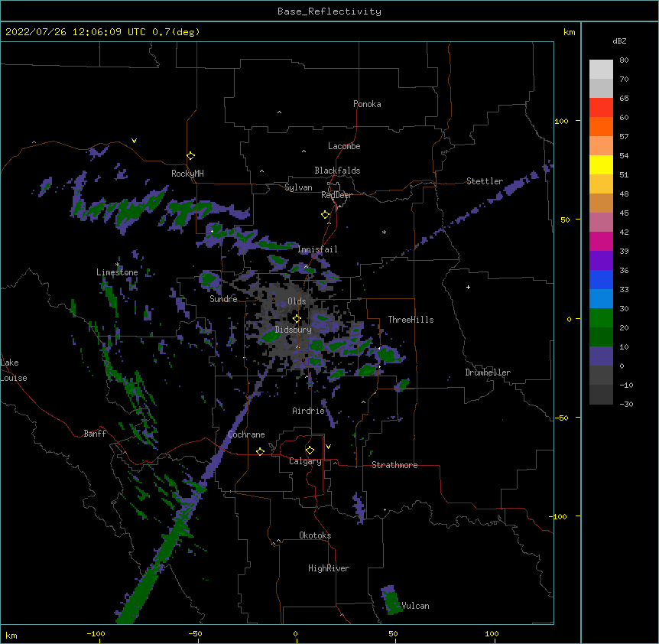Click the Limestone label
Image resolution: width=659 pixels, height=644 pixels.
[117, 272]
